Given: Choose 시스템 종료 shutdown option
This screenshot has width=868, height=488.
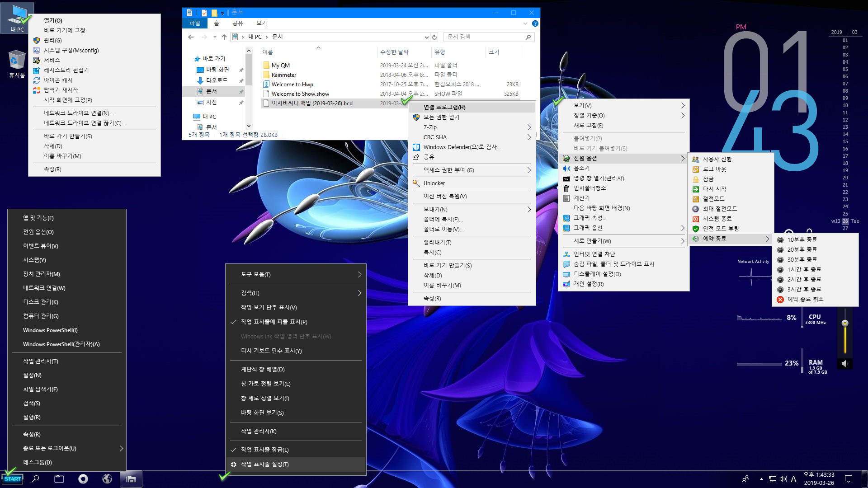Looking at the screenshot, I should click(x=731, y=219).
